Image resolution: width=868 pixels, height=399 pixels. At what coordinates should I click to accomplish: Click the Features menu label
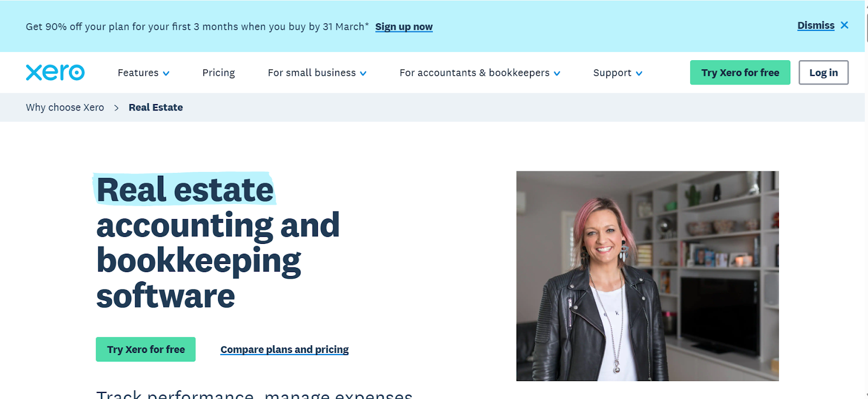138,73
